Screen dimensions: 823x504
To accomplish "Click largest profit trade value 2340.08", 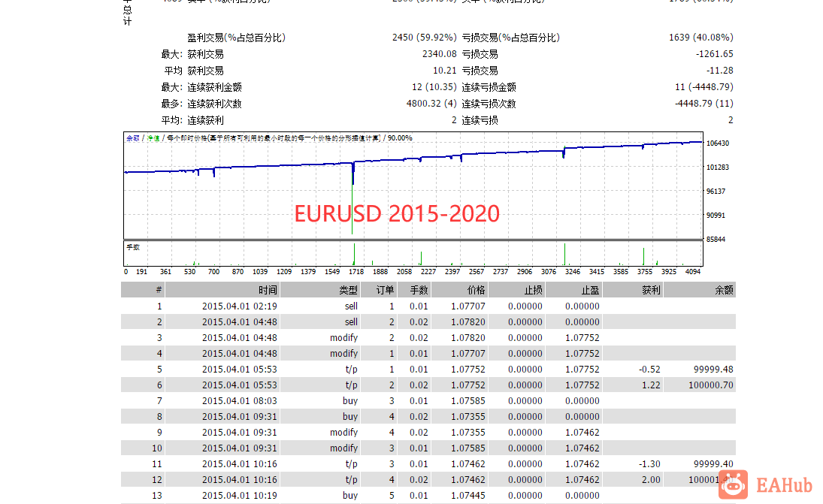I will pos(440,54).
